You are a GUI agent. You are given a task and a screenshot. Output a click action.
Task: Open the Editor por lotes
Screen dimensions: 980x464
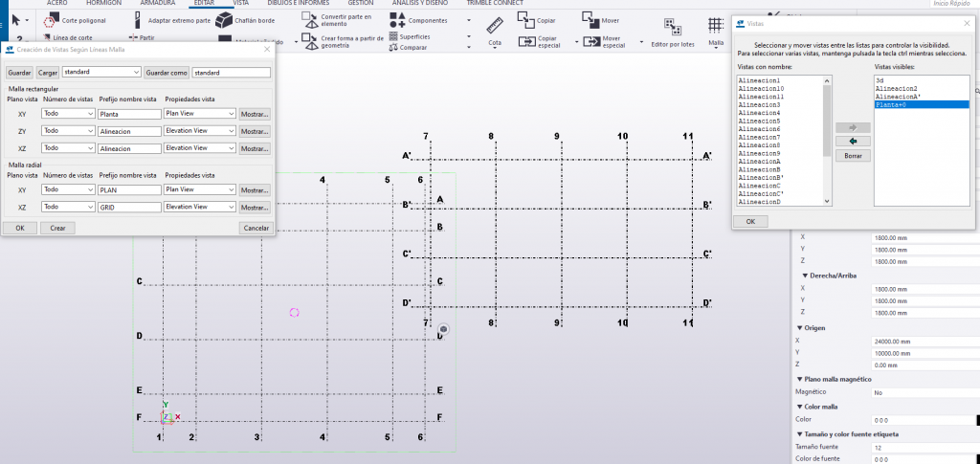(673, 33)
